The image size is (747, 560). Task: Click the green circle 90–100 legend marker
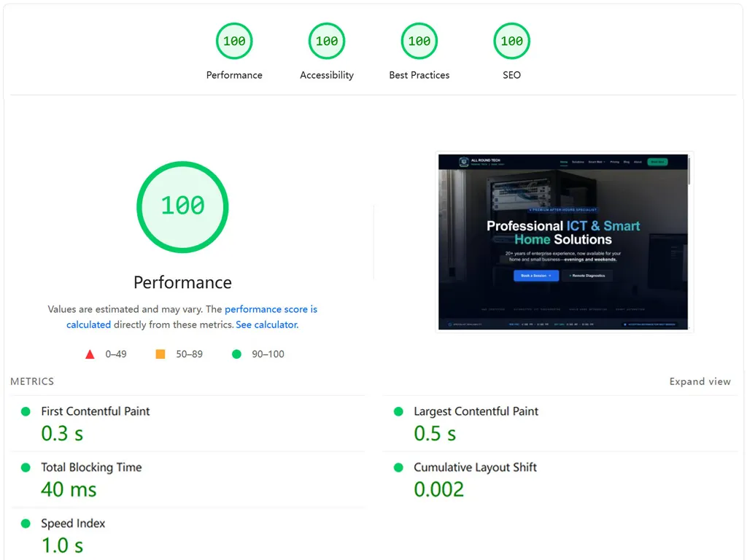tap(236, 354)
